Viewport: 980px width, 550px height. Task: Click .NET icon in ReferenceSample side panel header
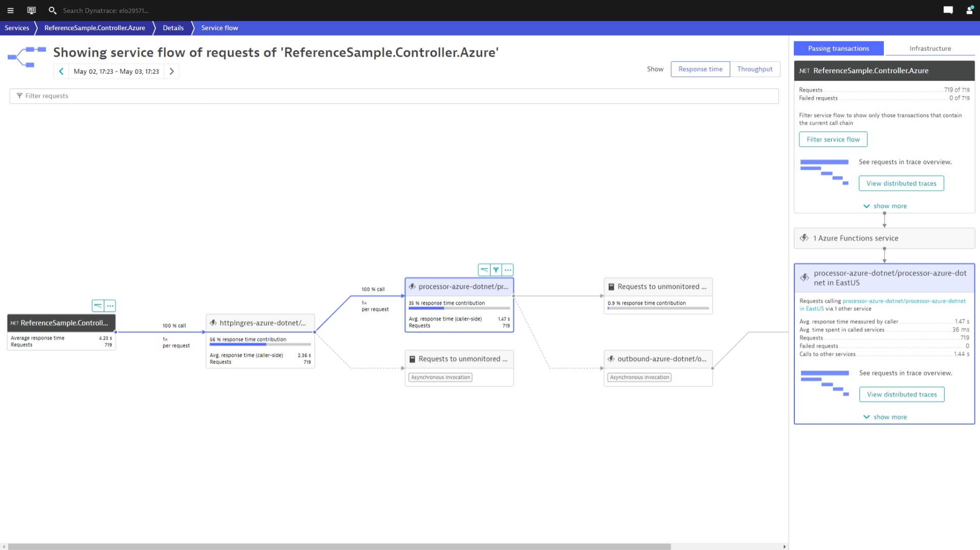805,71
